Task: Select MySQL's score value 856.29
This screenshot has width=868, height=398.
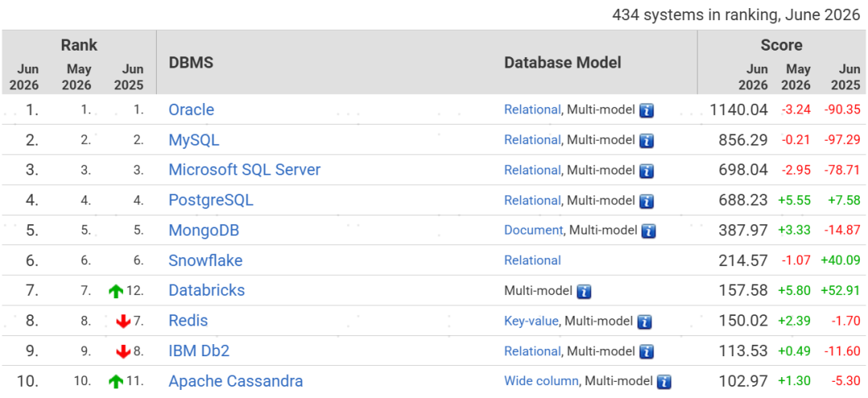Action: (743, 140)
